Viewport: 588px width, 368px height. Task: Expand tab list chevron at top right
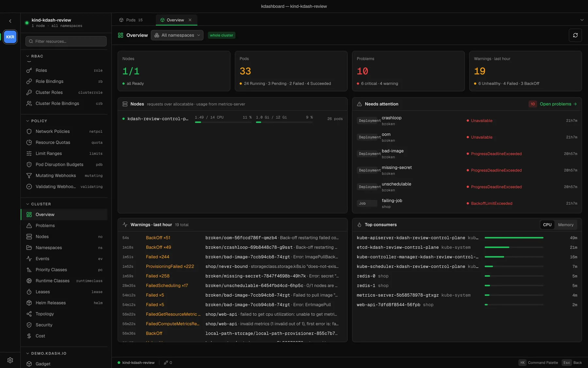pos(582,20)
